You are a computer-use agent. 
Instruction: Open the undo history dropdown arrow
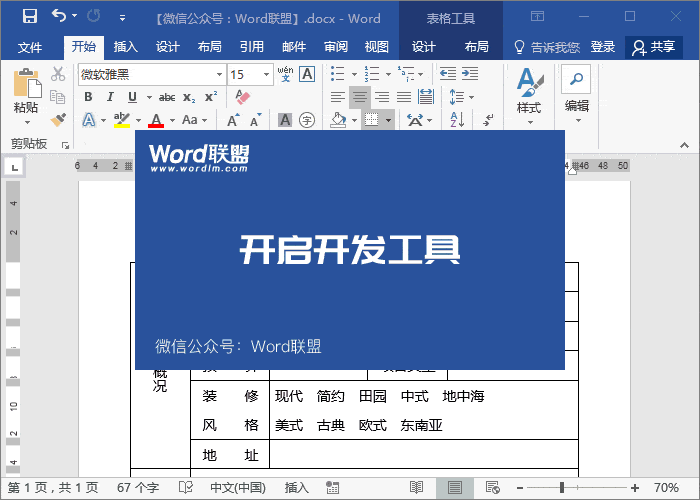point(75,16)
